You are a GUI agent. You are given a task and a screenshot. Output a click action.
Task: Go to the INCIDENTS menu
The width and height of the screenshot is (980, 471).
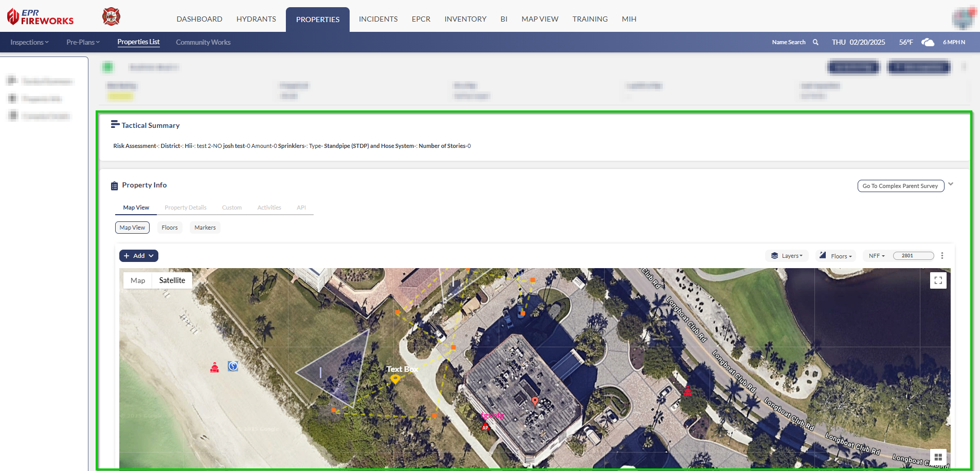(x=378, y=19)
